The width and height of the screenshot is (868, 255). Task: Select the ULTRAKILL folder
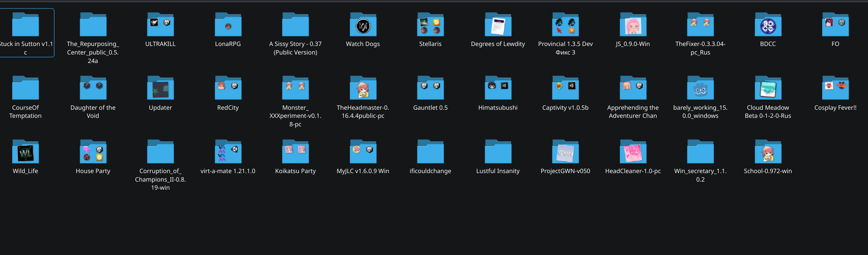point(160,25)
